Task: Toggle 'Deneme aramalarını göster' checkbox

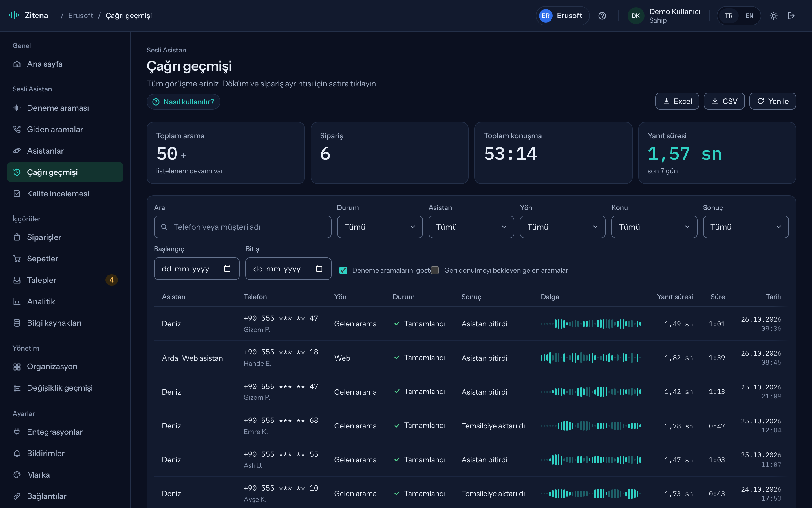Action: [343, 270]
